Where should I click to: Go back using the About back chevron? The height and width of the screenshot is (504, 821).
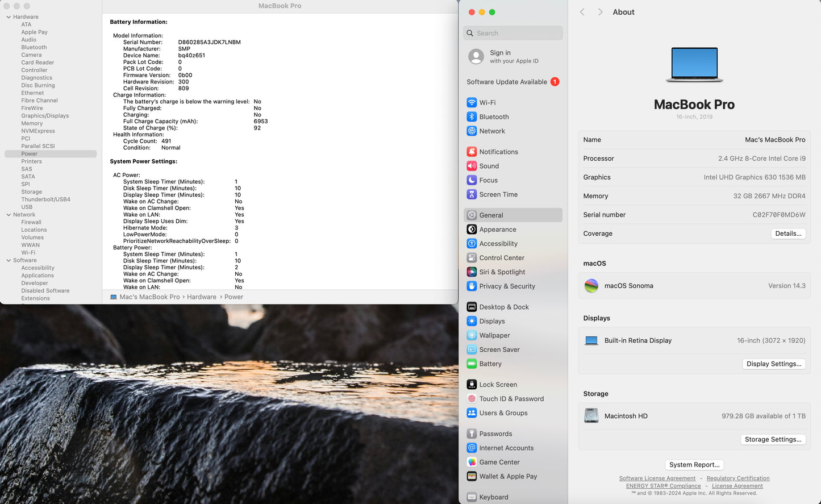582,12
